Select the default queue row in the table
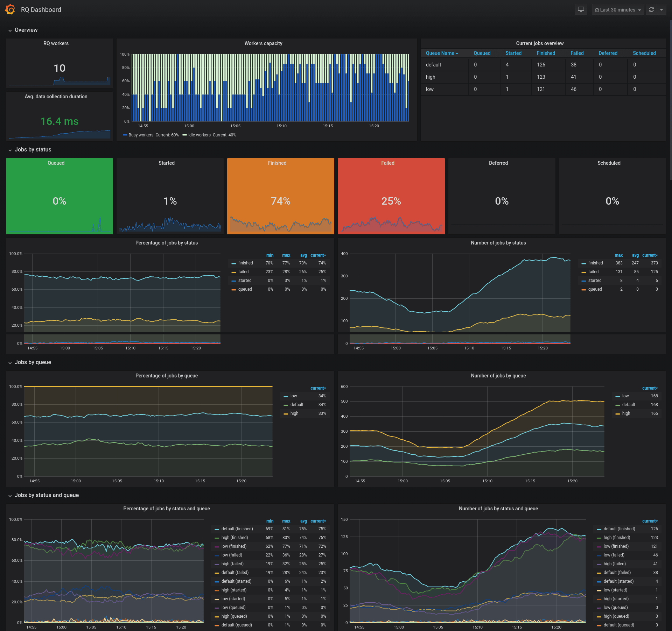The image size is (672, 631). (543, 65)
